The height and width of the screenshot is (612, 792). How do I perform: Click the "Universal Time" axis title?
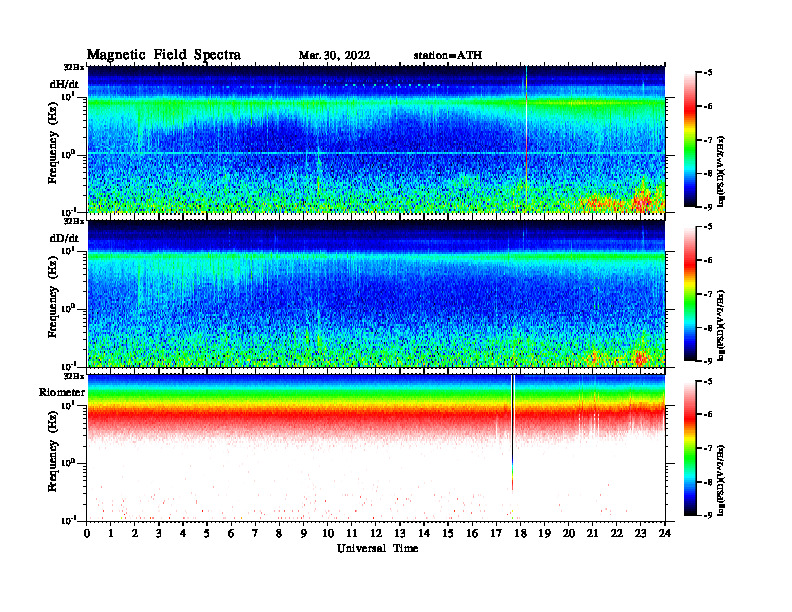pyautogui.click(x=377, y=548)
